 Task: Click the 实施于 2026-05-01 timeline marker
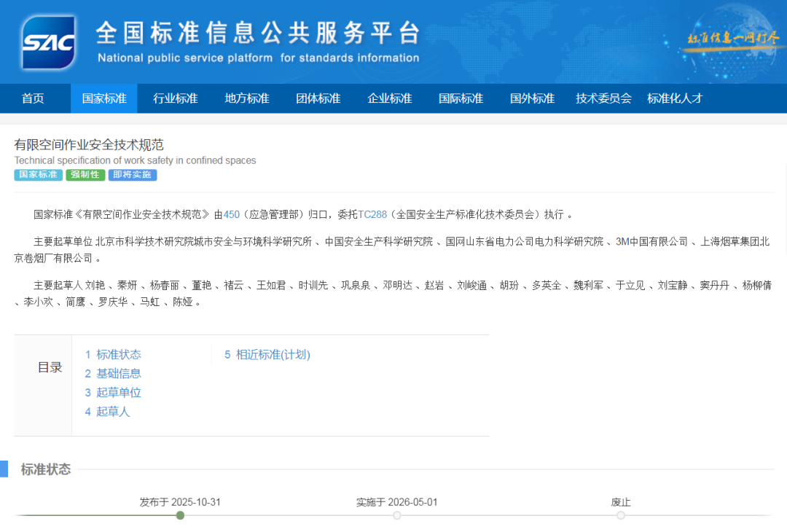(397, 515)
